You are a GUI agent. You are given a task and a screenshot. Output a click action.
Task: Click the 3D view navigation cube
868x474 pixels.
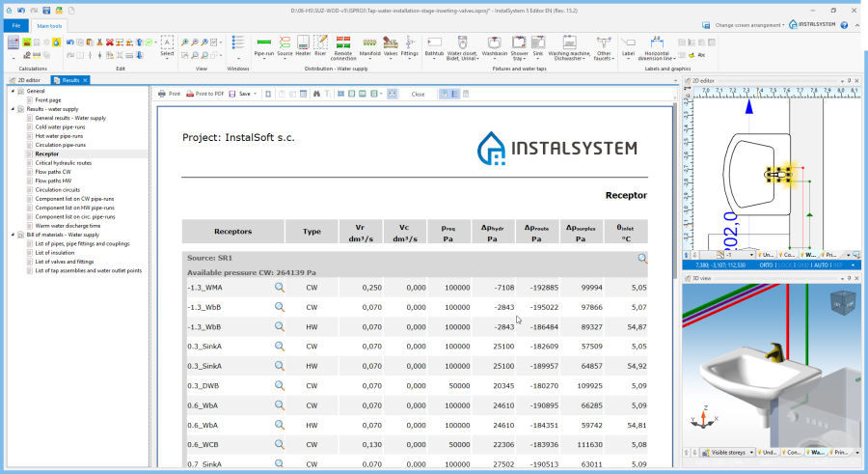coord(842,302)
